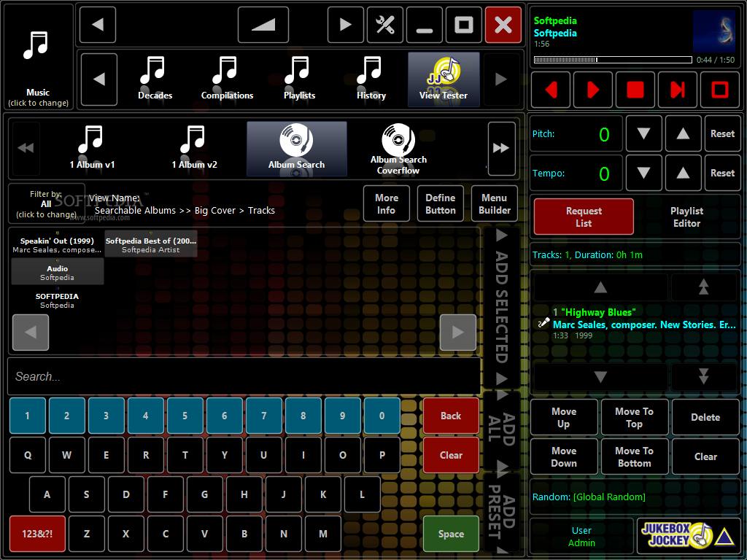The image size is (747, 560).
Task: Click the top-left back arrow button
Action: (x=98, y=25)
